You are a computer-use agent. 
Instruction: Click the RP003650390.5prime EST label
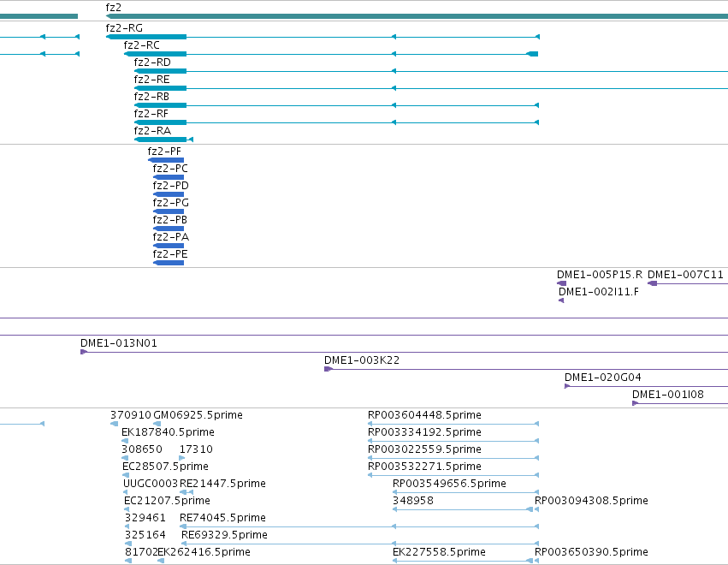591,552
